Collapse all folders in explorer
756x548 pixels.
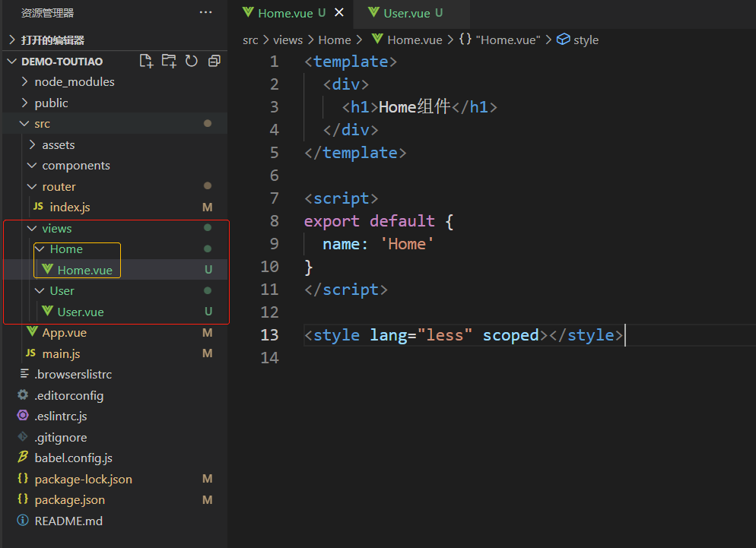pos(214,61)
